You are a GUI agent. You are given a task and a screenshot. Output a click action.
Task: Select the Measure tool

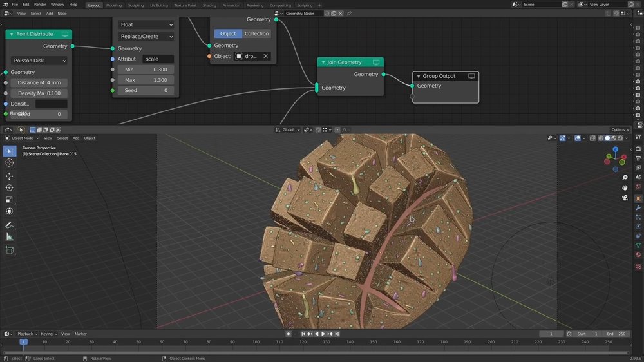pyautogui.click(x=10, y=236)
